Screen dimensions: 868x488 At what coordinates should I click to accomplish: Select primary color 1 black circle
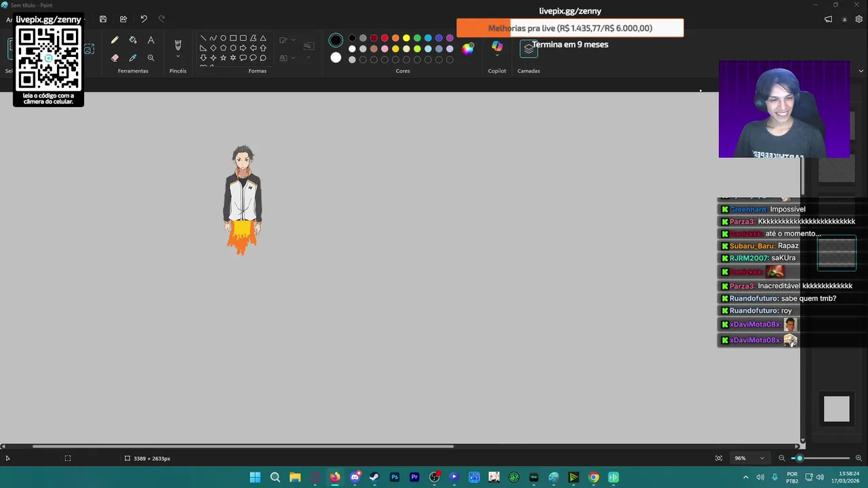pos(336,40)
